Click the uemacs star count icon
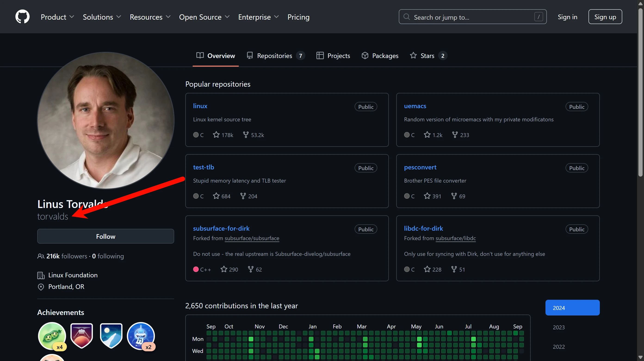The width and height of the screenshot is (644, 361). (x=427, y=135)
